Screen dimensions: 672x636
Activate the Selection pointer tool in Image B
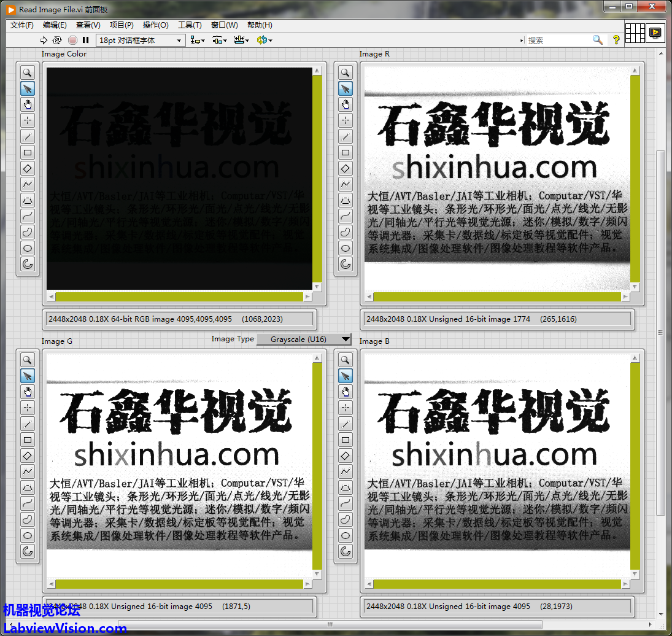coord(346,376)
